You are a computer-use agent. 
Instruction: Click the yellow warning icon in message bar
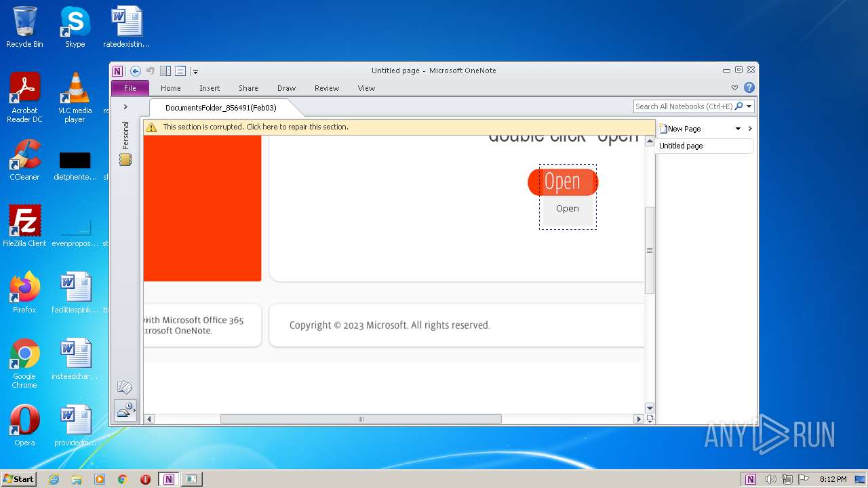click(151, 127)
